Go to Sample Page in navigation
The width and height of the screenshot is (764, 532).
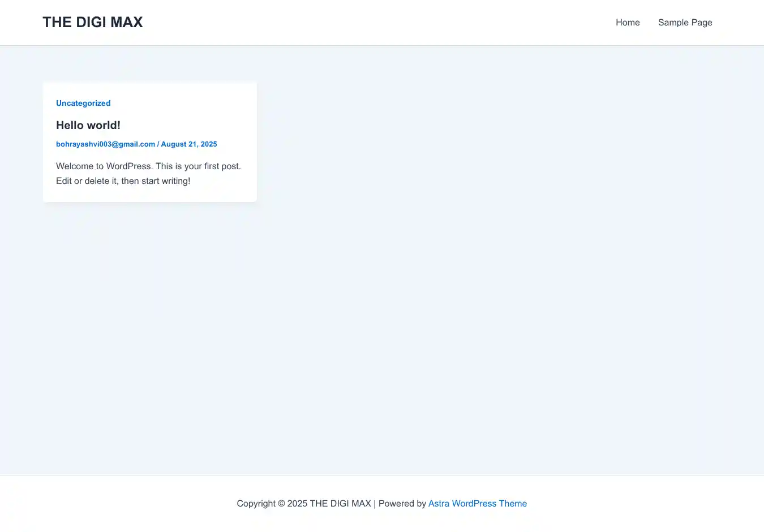685,23
